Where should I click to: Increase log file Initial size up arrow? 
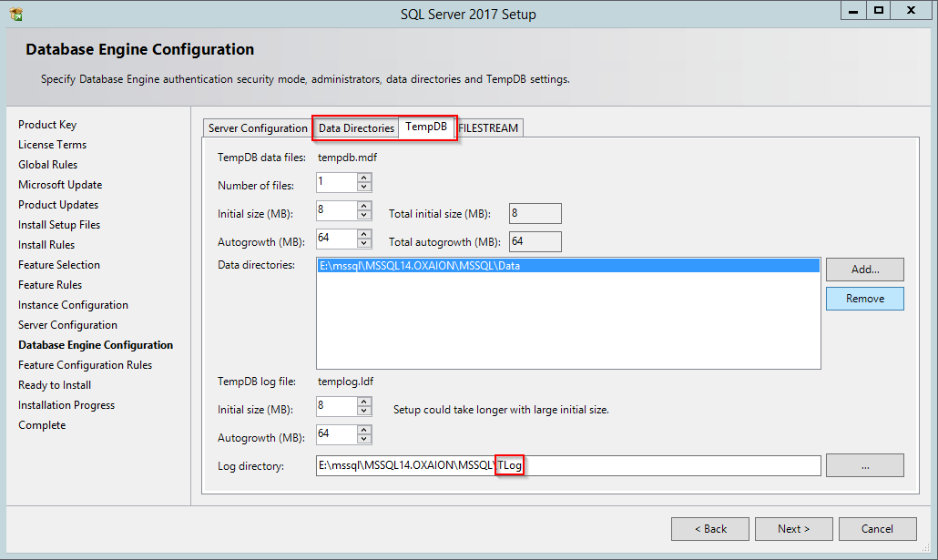tap(363, 402)
